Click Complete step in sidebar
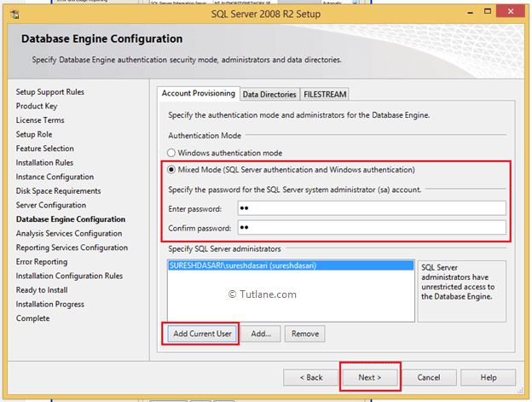Image resolution: width=532 pixels, height=402 pixels. [x=32, y=318]
